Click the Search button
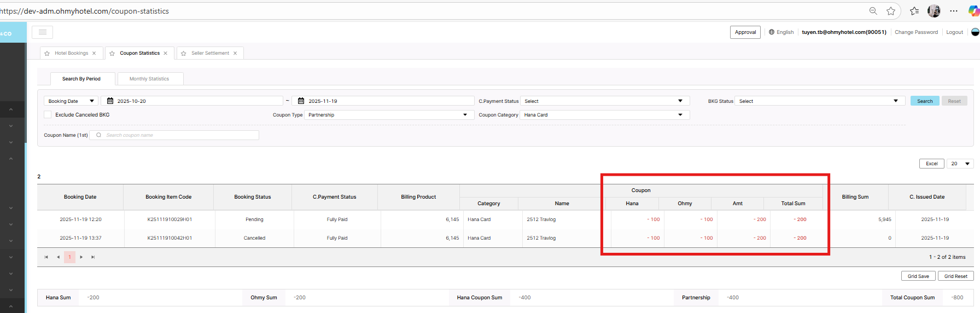The height and width of the screenshot is (313, 980). coord(925,101)
